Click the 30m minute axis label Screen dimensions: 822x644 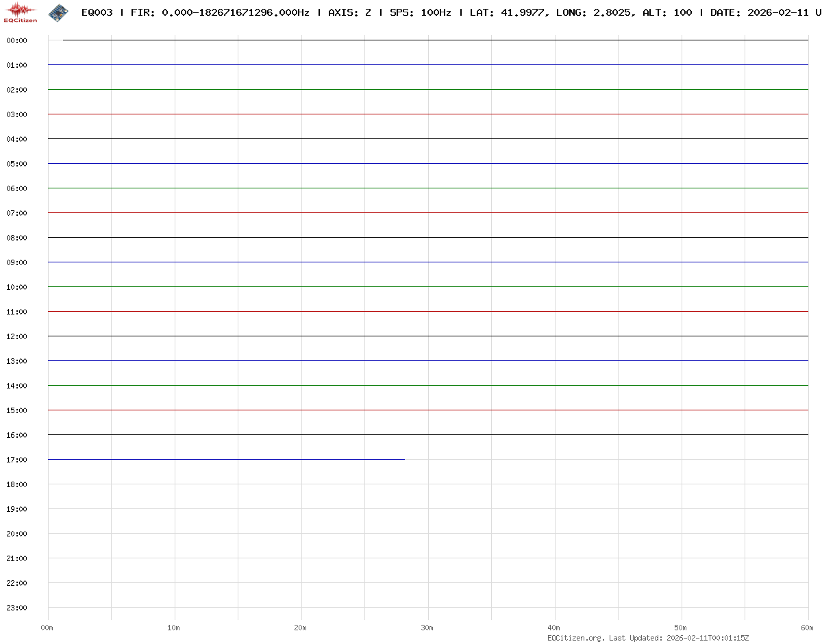click(x=427, y=628)
